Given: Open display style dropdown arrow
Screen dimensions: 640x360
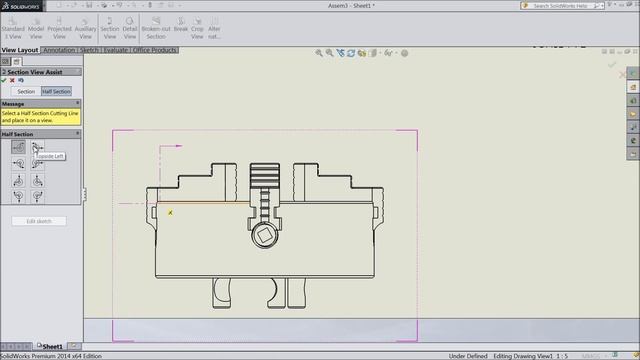Looking at the screenshot, I should pyautogui.click(x=380, y=53).
